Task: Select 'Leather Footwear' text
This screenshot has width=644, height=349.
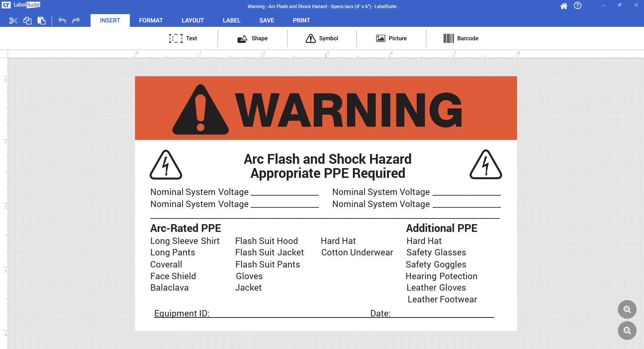Action: click(442, 299)
